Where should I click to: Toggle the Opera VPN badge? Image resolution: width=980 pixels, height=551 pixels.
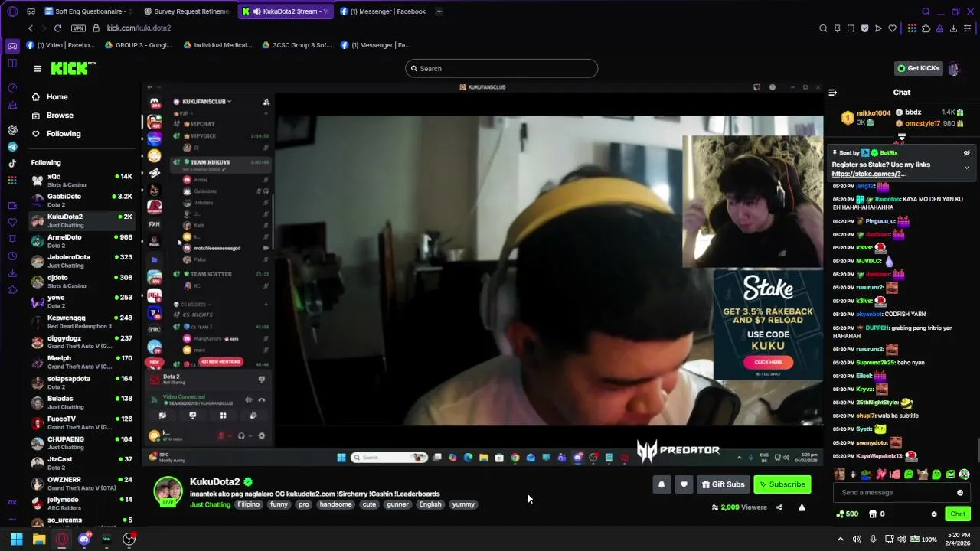tap(78, 28)
